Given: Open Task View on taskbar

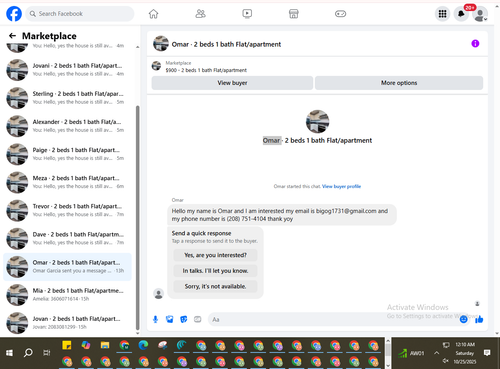Looking at the screenshot, I should pyautogui.click(x=47, y=353).
